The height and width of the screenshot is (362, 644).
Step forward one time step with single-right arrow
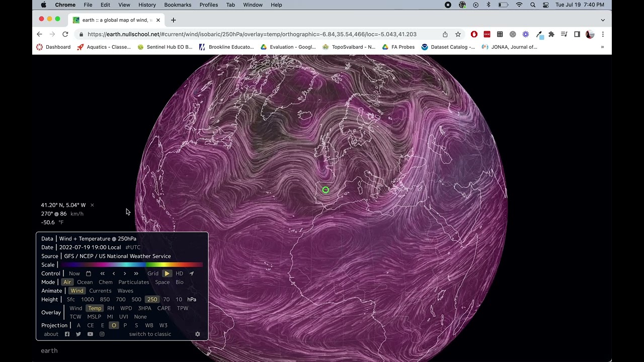point(125,274)
